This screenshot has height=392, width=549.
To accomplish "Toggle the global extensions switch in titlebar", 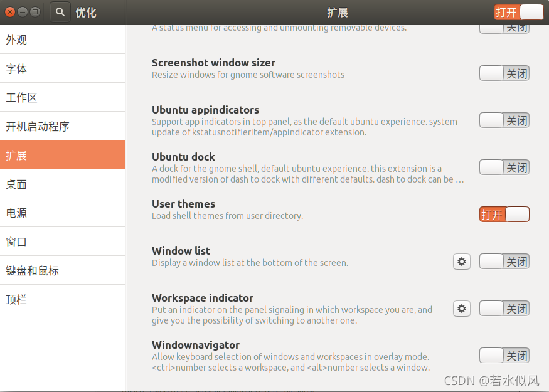I will click(x=518, y=13).
